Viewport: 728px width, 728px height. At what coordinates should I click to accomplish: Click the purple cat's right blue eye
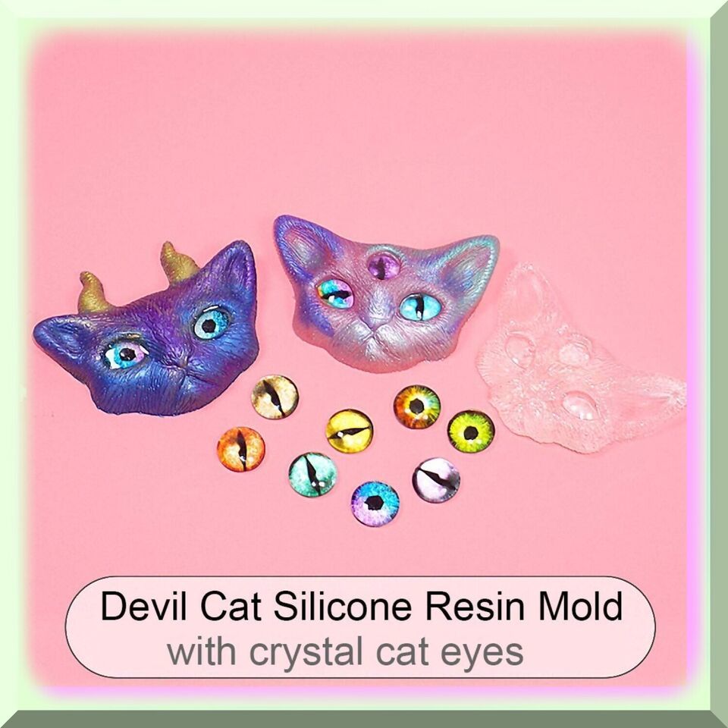click(x=212, y=323)
